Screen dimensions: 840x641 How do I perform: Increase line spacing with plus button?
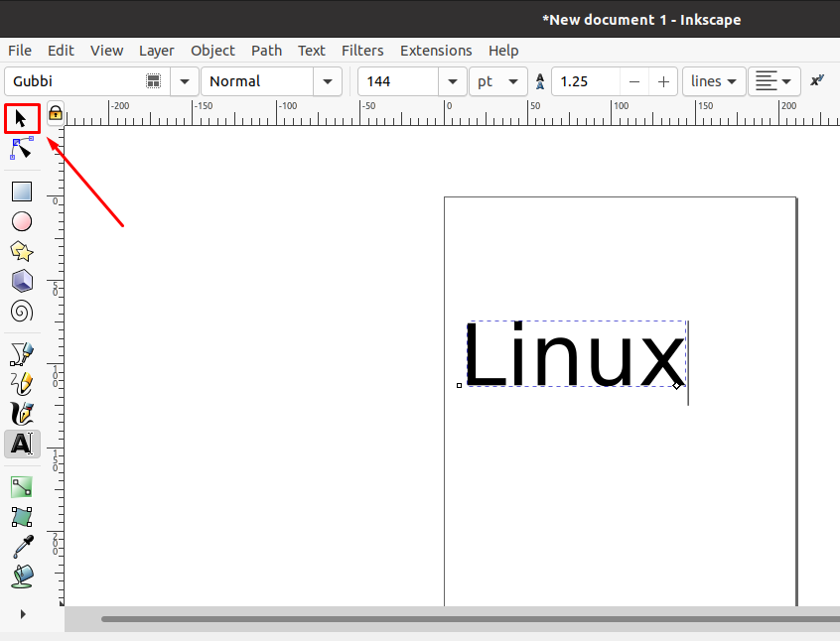click(662, 81)
